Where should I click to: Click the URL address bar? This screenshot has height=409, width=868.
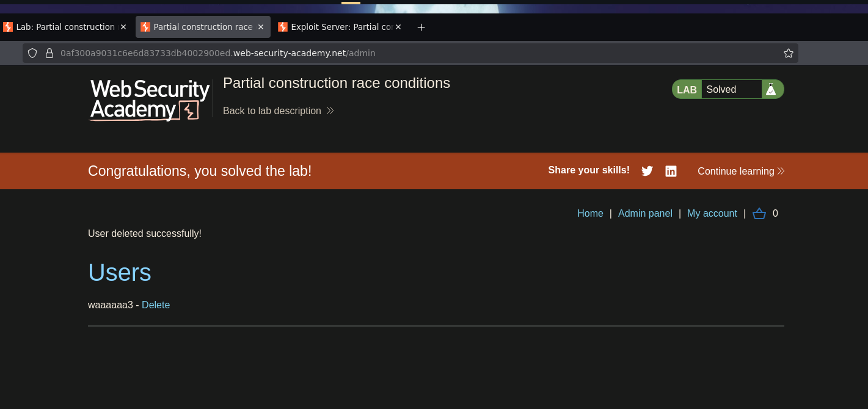[410, 53]
